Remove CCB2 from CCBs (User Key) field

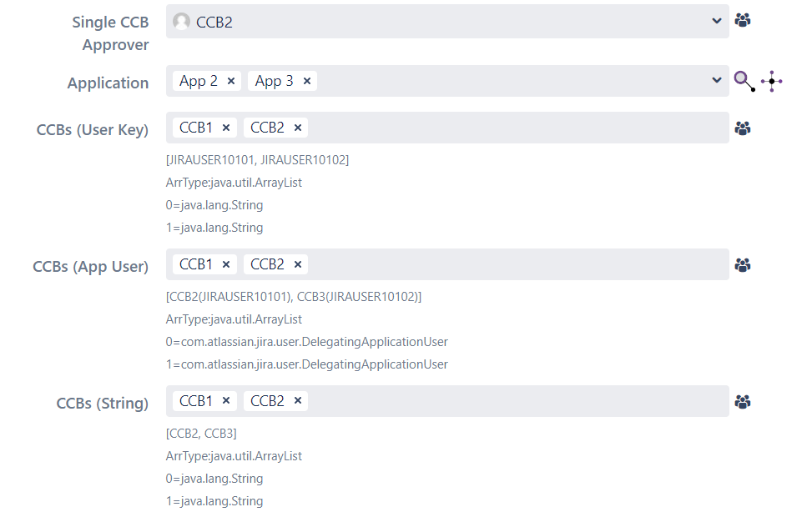tap(297, 128)
